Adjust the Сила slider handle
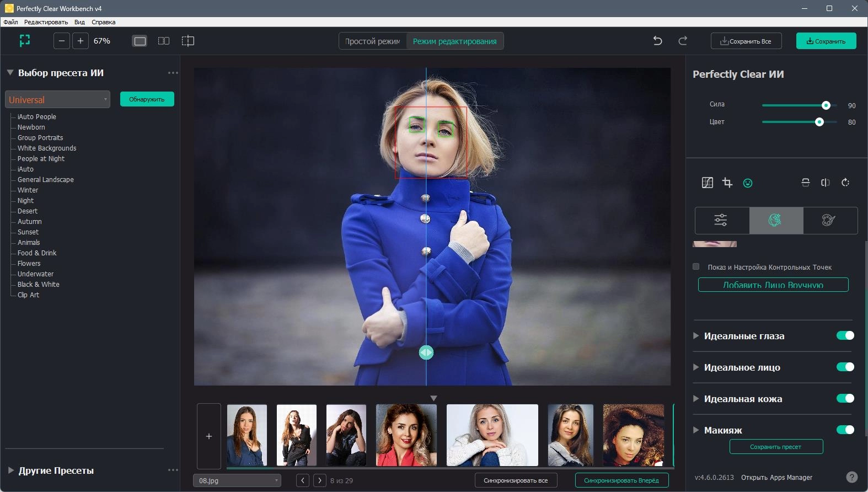This screenshot has height=492, width=868. (x=826, y=105)
